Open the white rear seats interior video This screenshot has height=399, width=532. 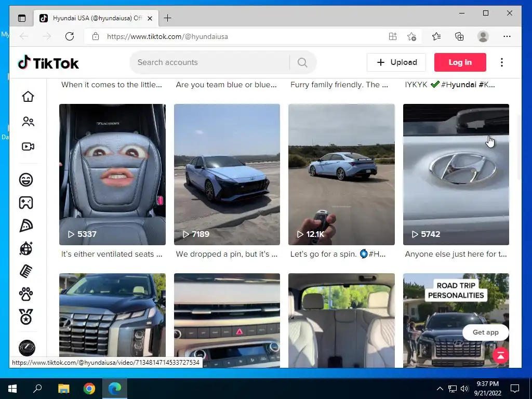pyautogui.click(x=341, y=320)
